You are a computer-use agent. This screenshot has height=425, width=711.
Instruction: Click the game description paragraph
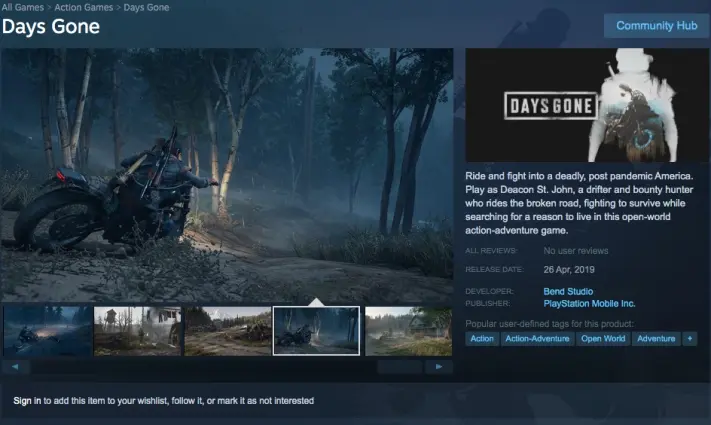point(579,203)
